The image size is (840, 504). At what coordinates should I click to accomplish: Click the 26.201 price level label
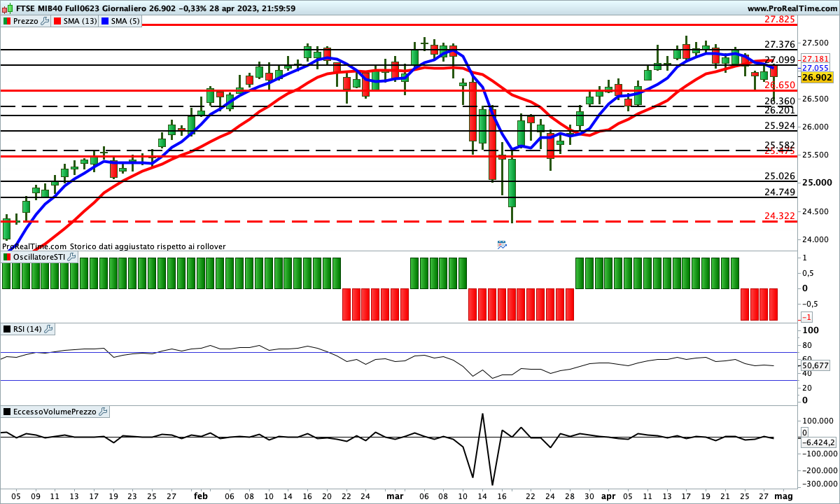tap(779, 111)
